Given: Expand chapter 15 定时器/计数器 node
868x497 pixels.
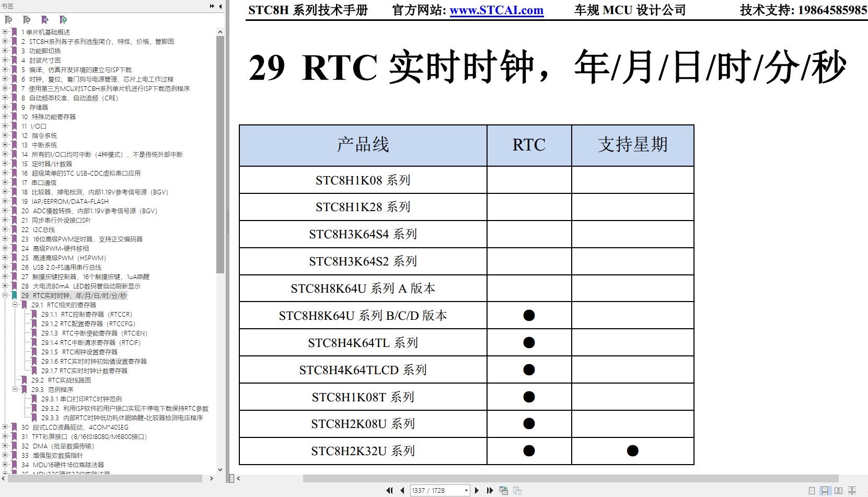Looking at the screenshot, I should point(5,164).
